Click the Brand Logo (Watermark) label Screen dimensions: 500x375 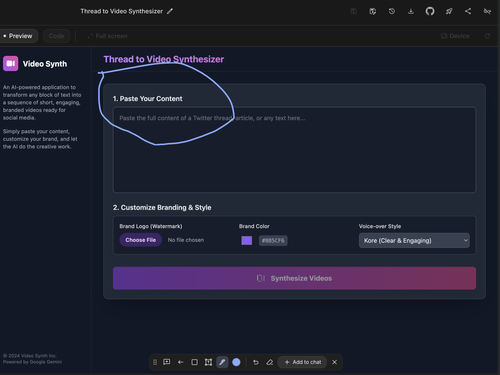151,226
